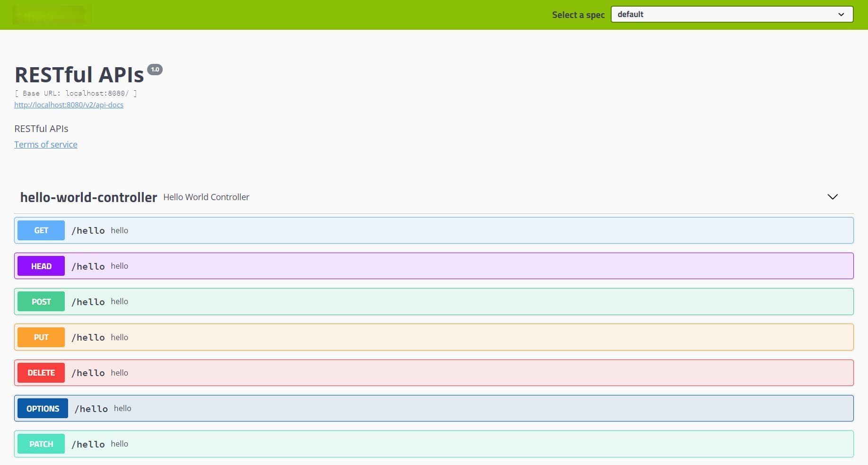Image resolution: width=868 pixels, height=465 pixels.
Task: Click the PUT method badge
Action: (41, 337)
